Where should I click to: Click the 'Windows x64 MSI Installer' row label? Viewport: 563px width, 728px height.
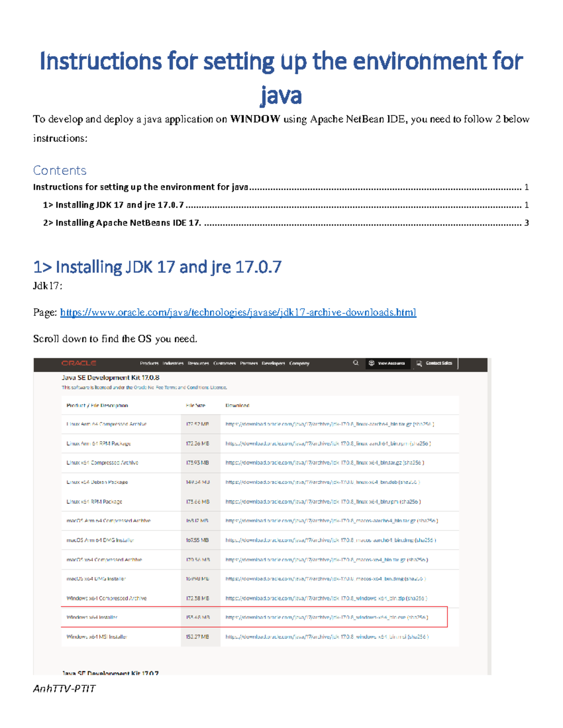pyautogui.click(x=97, y=637)
